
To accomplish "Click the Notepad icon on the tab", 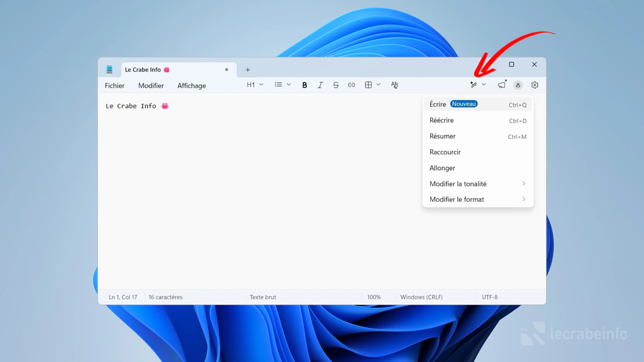I will 110,69.
